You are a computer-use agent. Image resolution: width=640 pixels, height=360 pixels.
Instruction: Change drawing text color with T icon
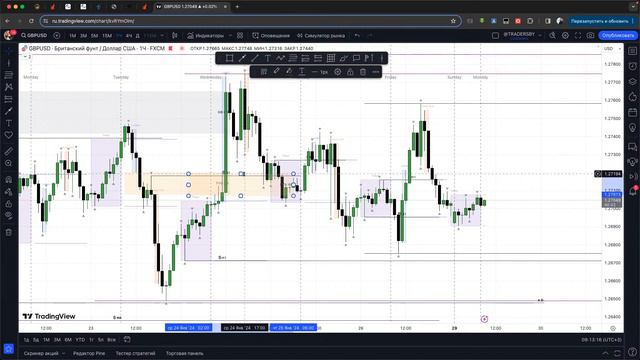pos(302,72)
